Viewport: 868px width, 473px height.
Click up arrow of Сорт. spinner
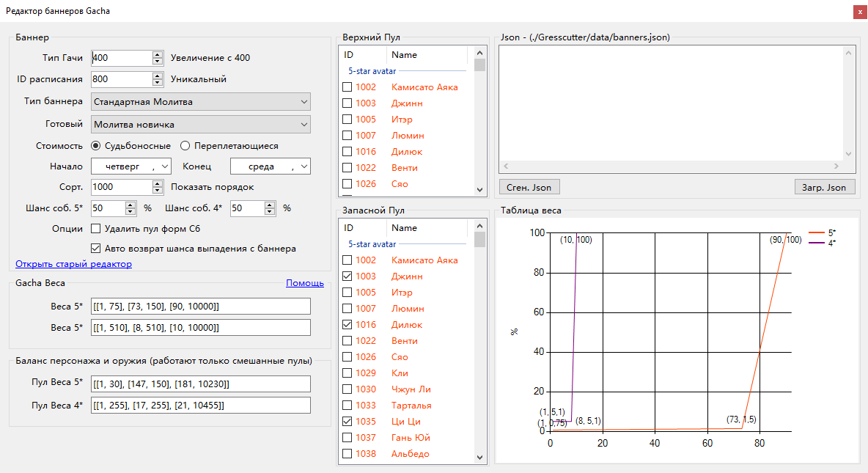tap(158, 184)
